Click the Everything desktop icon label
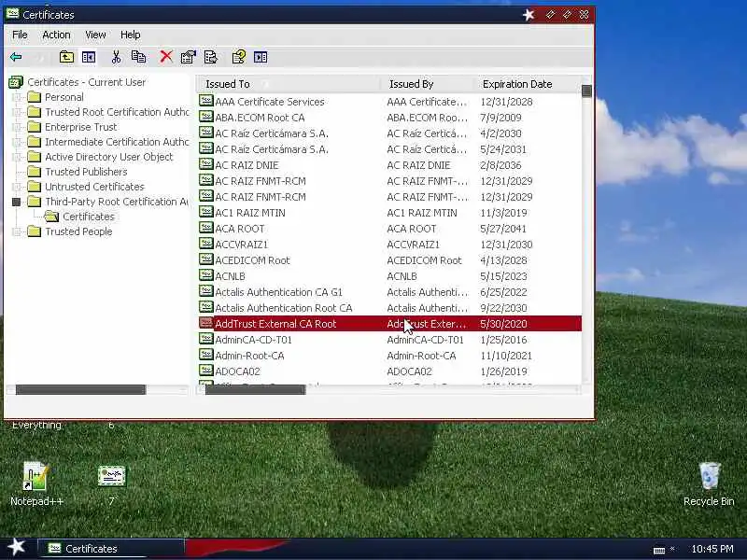The image size is (747, 560). [x=36, y=426]
